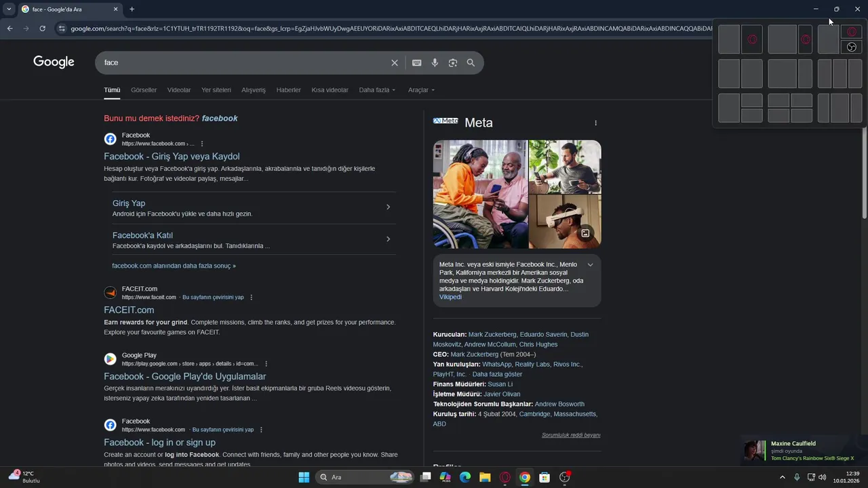
Task: Open 'Facebook - Giriş Yap veya Kaydol' result
Action: coord(172,156)
